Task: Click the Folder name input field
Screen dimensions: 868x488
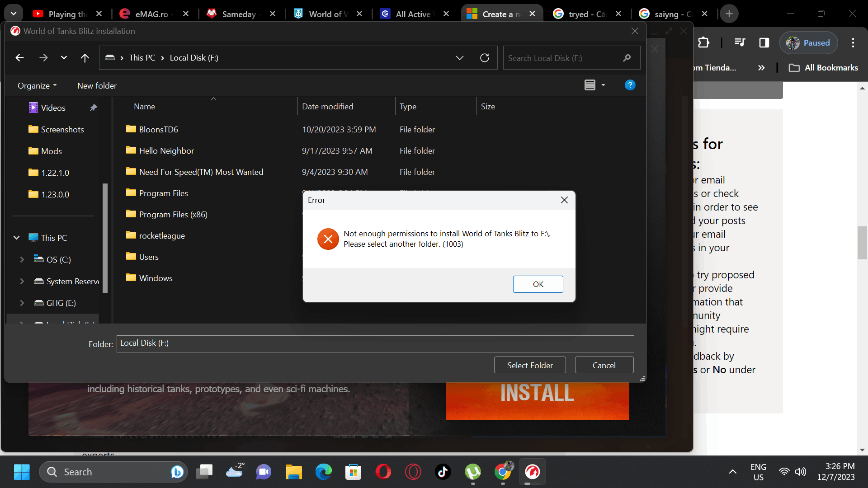Action: (x=375, y=343)
